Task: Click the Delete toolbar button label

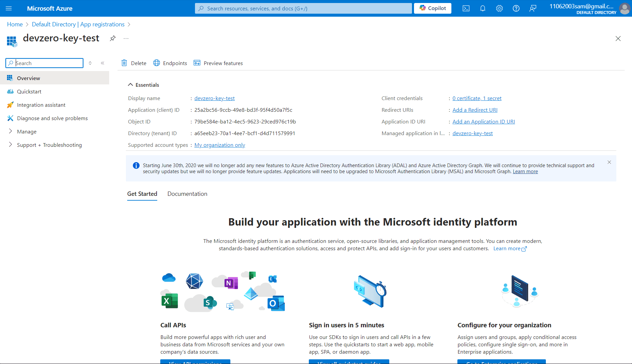Action: pyautogui.click(x=139, y=63)
